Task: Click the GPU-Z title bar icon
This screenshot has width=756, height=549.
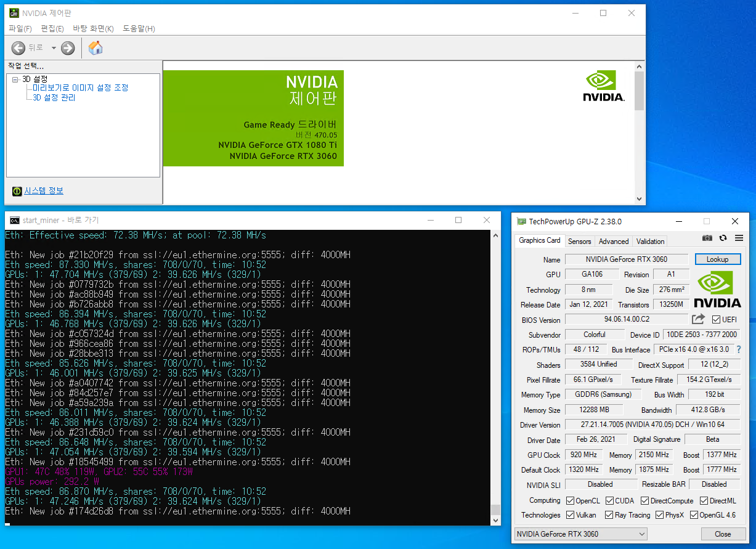Action: (x=521, y=221)
